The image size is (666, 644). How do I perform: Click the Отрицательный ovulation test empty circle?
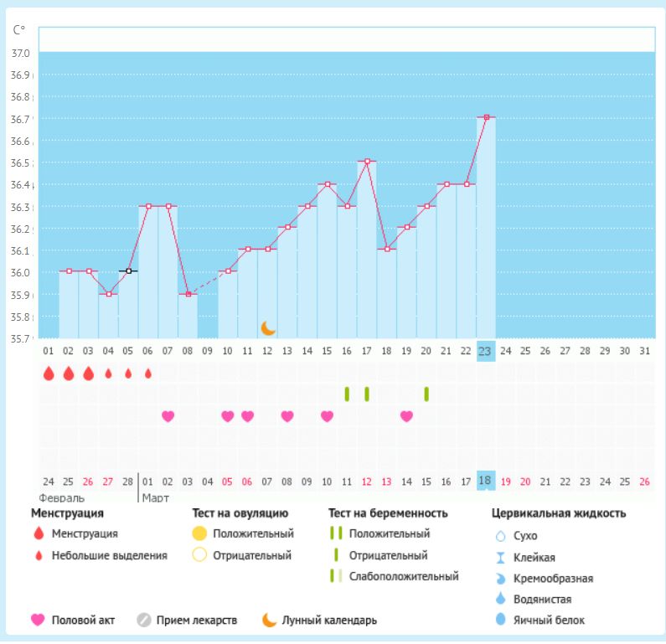(199, 555)
